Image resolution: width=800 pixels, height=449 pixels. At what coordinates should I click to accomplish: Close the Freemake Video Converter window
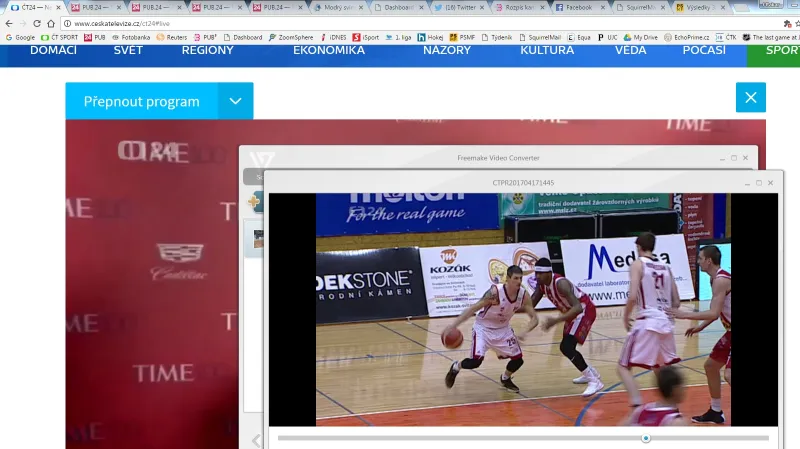(x=745, y=158)
